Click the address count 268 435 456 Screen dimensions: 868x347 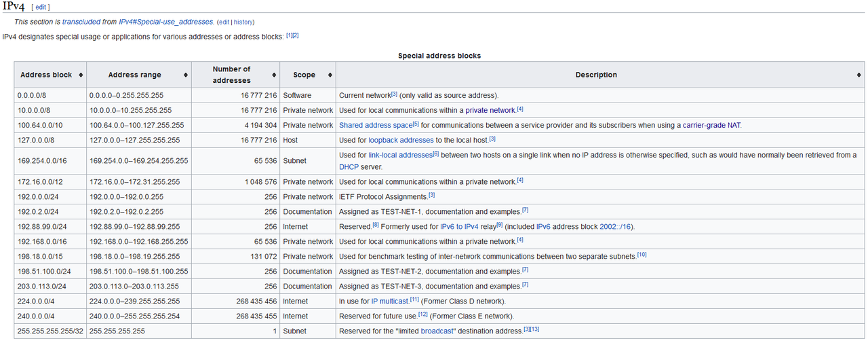(256, 302)
